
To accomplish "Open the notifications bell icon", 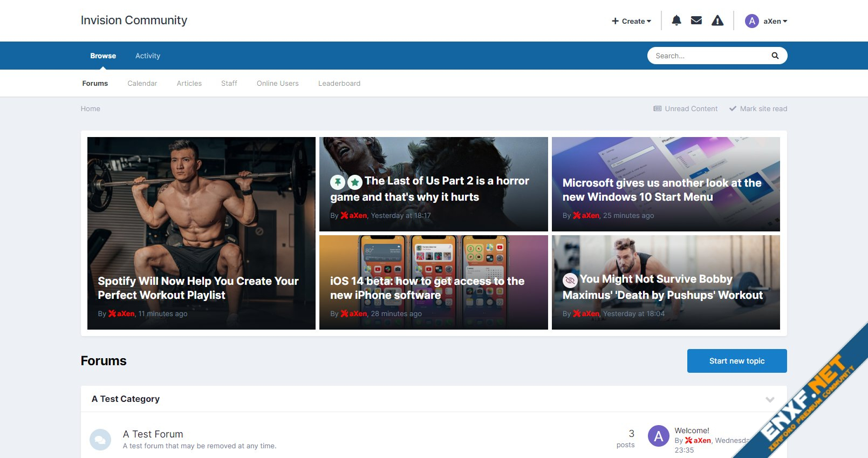I will tap(676, 20).
